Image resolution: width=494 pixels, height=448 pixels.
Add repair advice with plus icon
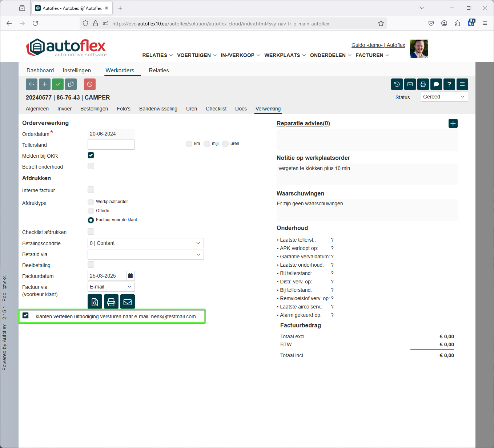click(453, 124)
